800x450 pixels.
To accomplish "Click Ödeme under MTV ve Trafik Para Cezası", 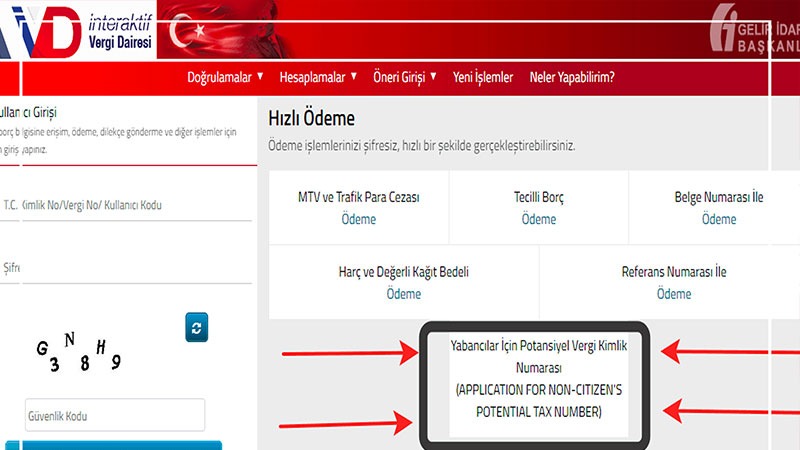I will (358, 219).
